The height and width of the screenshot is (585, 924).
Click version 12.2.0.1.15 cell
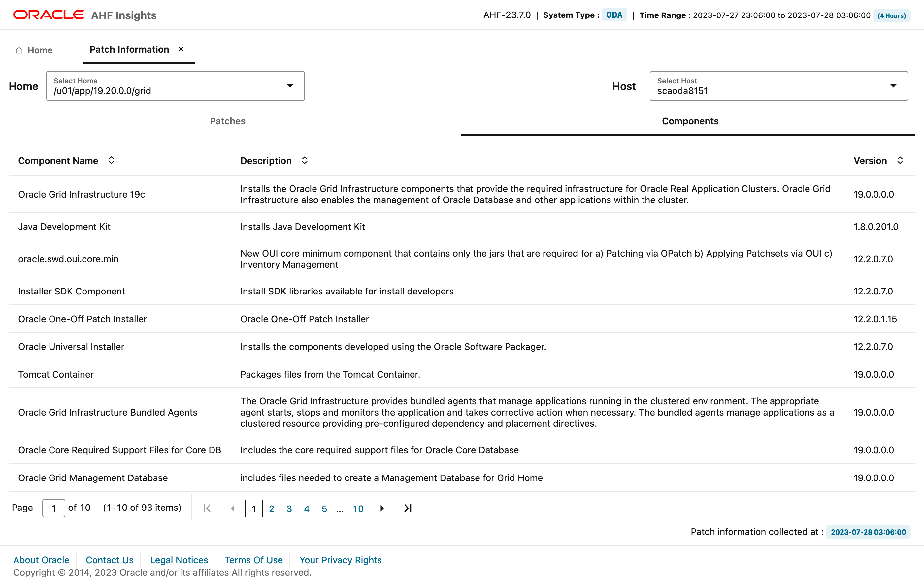pyautogui.click(x=875, y=319)
